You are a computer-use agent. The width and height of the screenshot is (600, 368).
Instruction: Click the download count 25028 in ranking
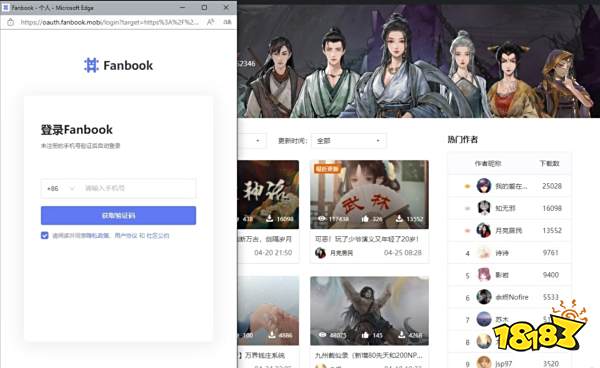(x=552, y=186)
